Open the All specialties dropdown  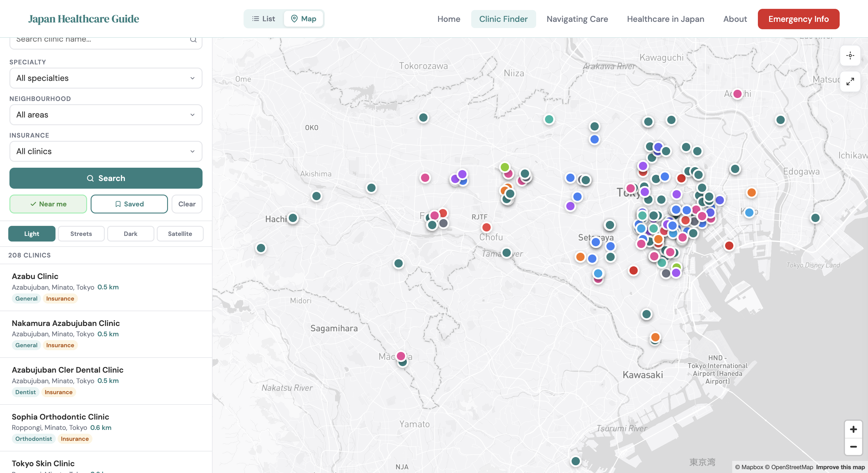[106, 78]
